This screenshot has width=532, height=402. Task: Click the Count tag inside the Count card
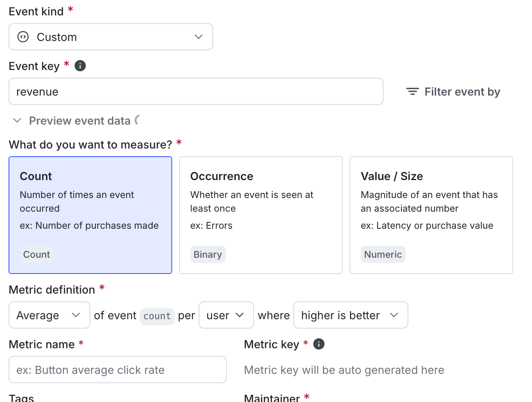36,254
